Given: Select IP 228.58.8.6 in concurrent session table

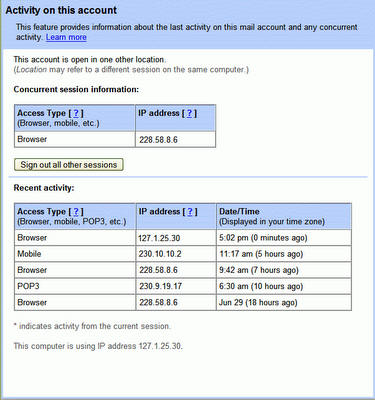Looking at the screenshot, I should pyautogui.click(x=158, y=140).
